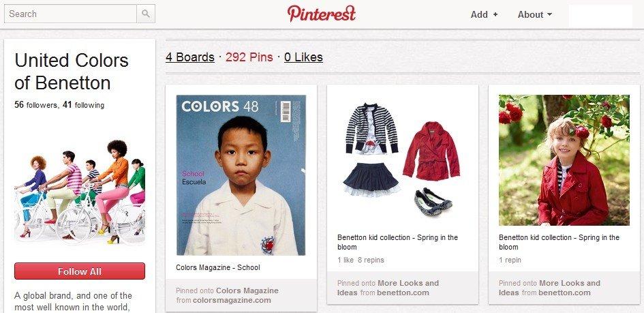The image size is (644, 313).
Task: Click the United Colors of Benetton title
Action: coord(72,72)
